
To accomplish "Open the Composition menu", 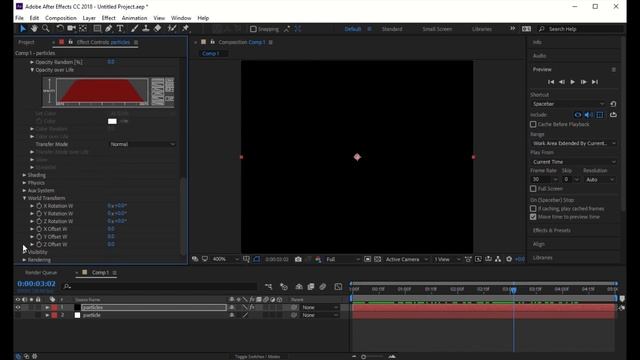I will (61, 18).
